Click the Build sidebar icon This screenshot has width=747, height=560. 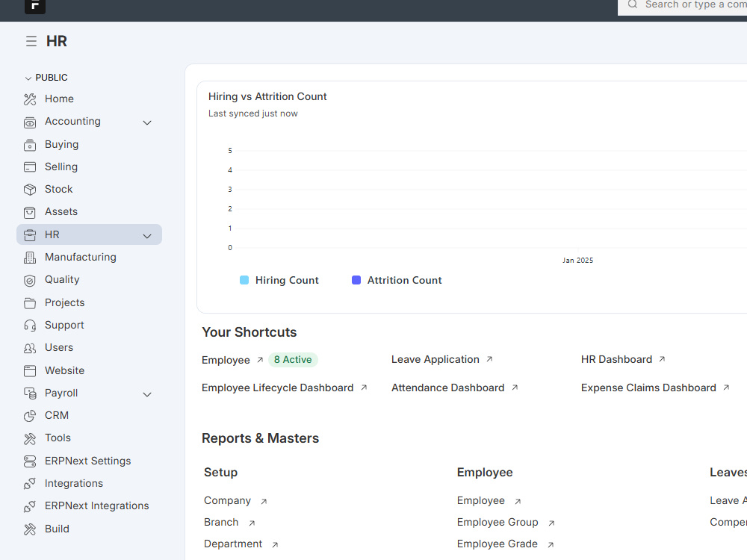[30, 529]
